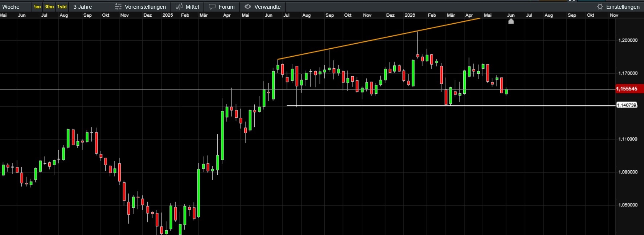Click the Einstellungen gear icon
The image size is (644, 235).
(x=600, y=7)
